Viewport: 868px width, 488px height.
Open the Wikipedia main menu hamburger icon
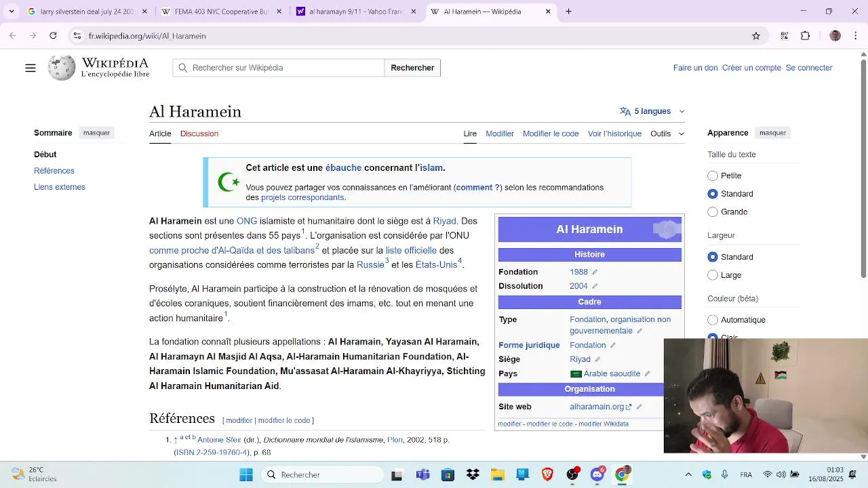(31, 68)
